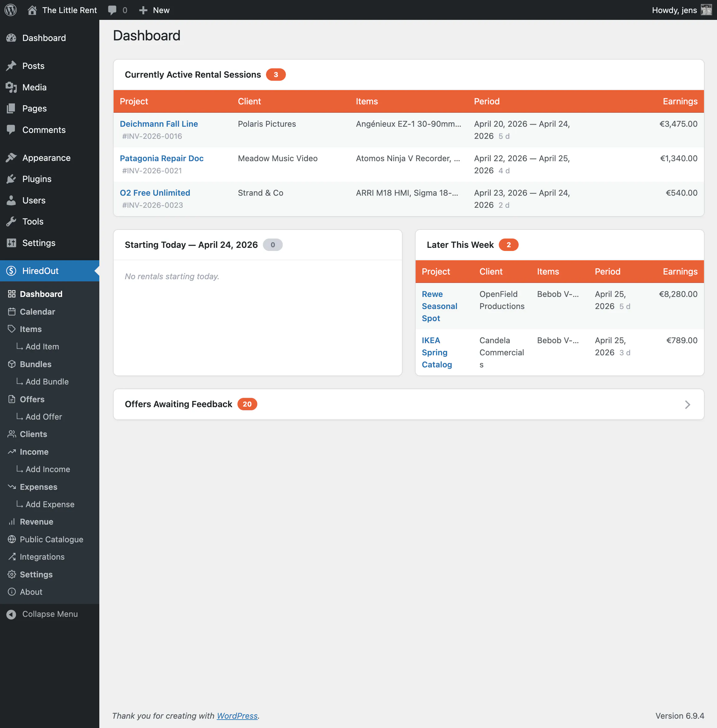Open the Rewe Seasonal Spot project
This screenshot has width=717, height=728.
(440, 306)
